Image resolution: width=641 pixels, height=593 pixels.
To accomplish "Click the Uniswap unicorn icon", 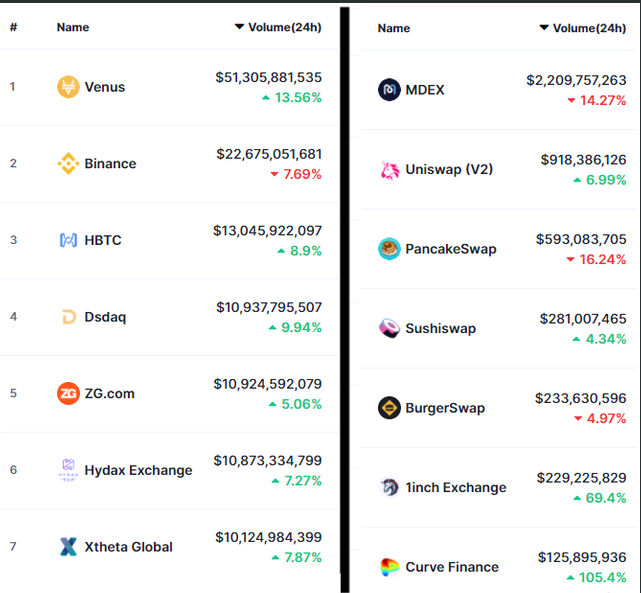I will click(x=389, y=170).
